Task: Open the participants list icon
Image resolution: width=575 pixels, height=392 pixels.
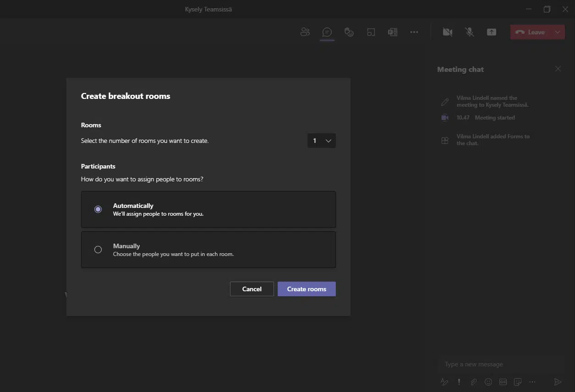Action: tap(305, 32)
